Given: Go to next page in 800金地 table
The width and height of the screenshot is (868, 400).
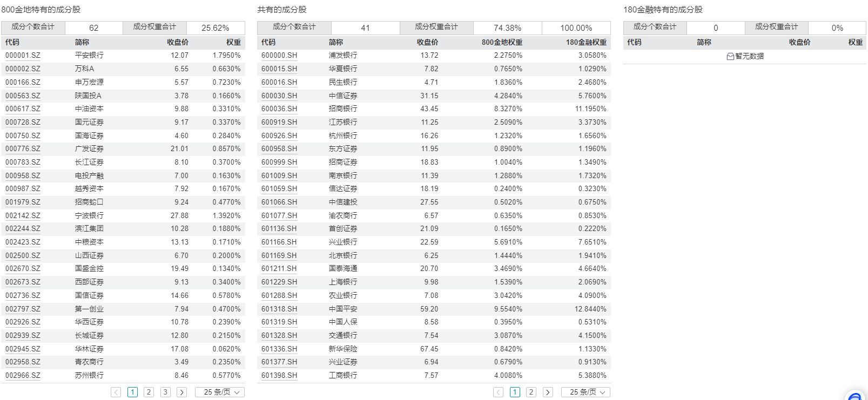Looking at the screenshot, I should pyautogui.click(x=181, y=392).
